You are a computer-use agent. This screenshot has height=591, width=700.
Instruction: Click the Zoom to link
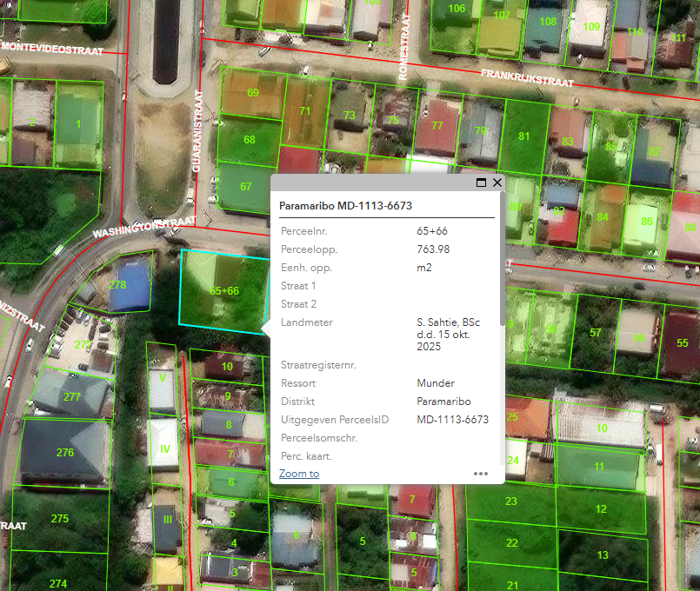299,474
